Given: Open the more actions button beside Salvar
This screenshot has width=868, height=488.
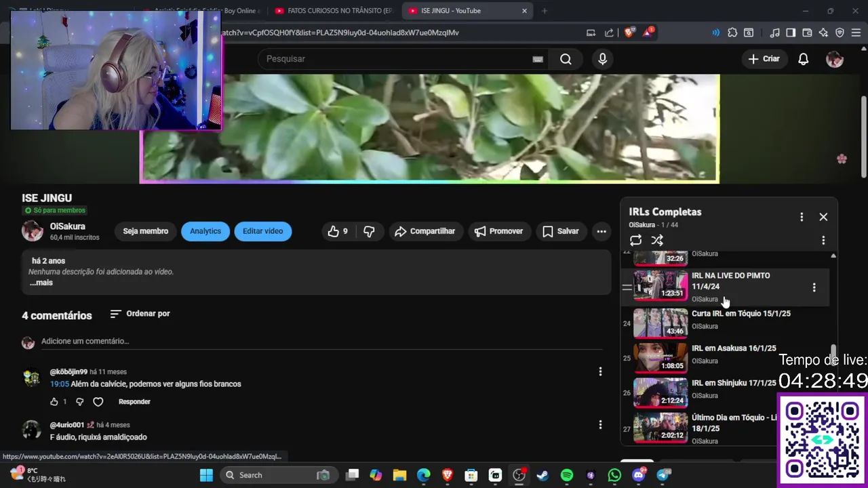Looking at the screenshot, I should [x=601, y=231].
